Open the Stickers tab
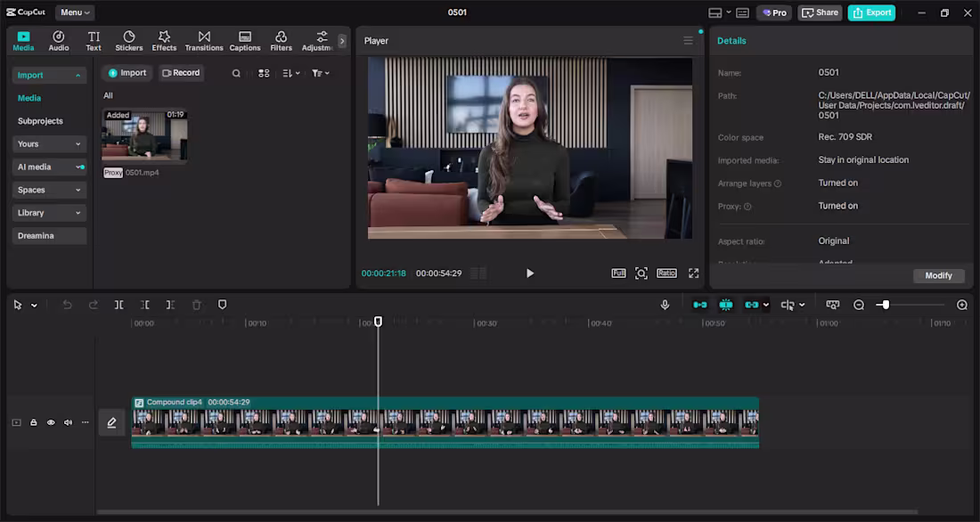The height and width of the screenshot is (522, 980). click(x=129, y=41)
